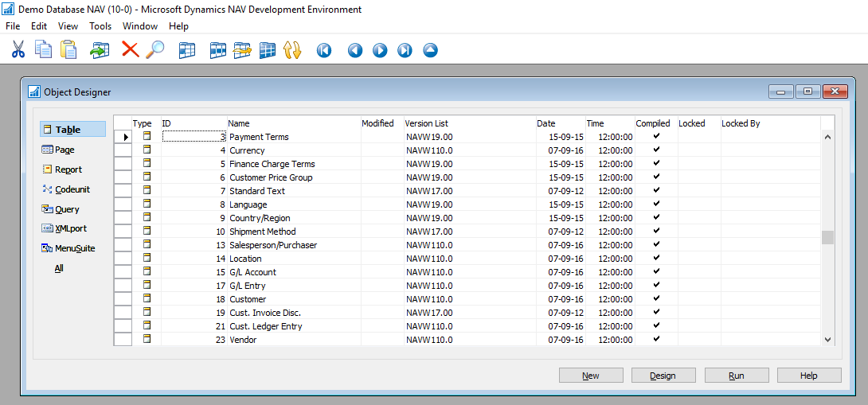
Task: Click the Design button
Action: click(x=663, y=375)
